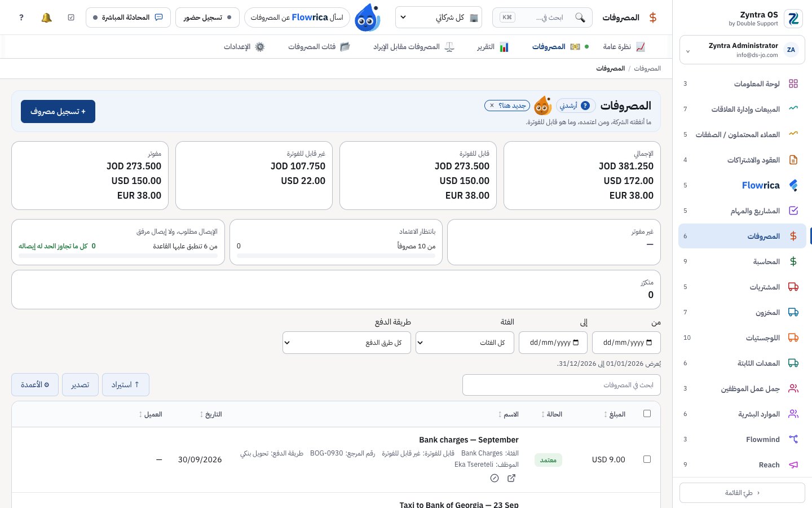812x508 pixels.
Task: Click the orange mascot beside the page title
Action: point(542,106)
